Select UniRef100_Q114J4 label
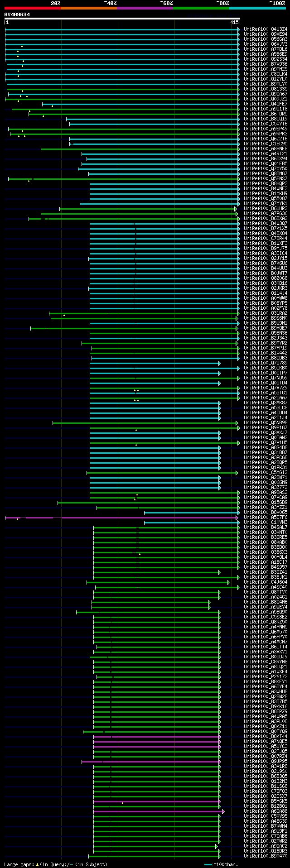 pos(266,293)
